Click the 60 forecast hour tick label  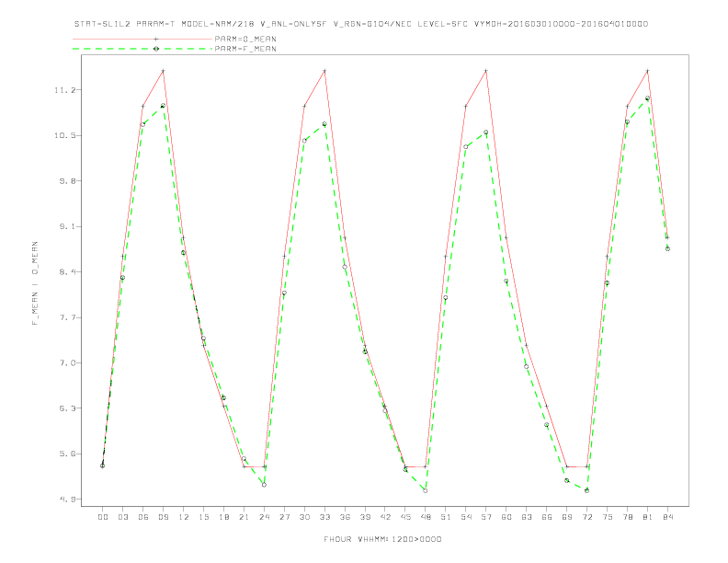tap(506, 517)
